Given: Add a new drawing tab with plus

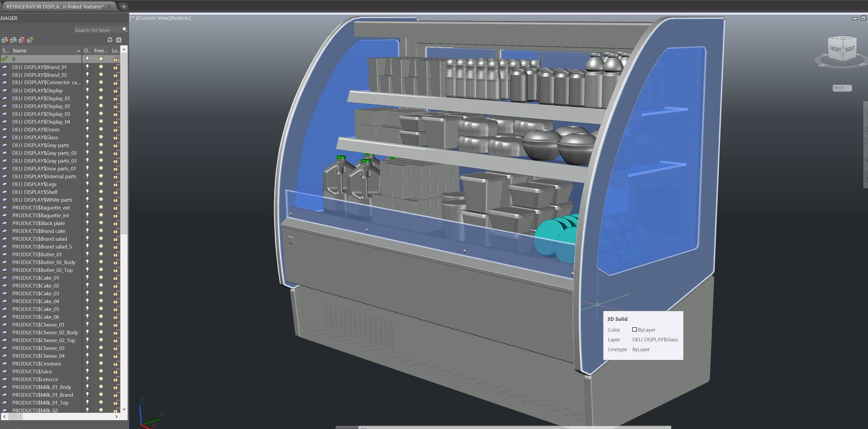Looking at the screenshot, I should [123, 6].
